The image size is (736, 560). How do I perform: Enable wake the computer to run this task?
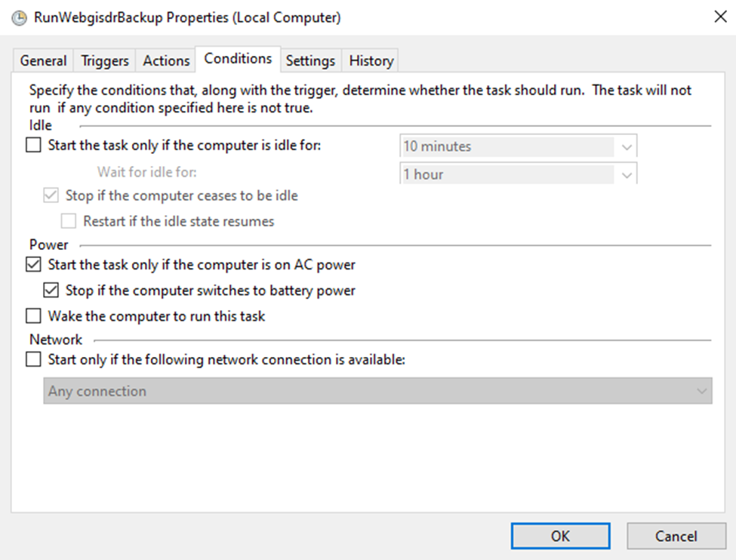click(x=32, y=315)
